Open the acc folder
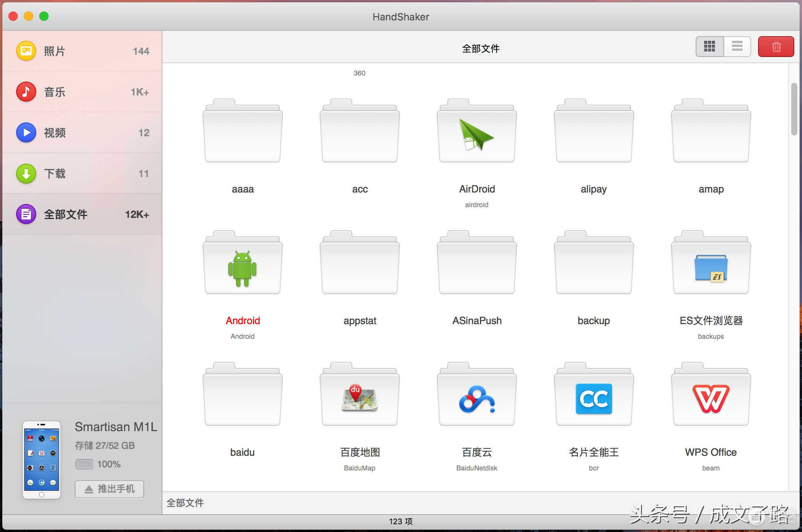 (x=360, y=131)
